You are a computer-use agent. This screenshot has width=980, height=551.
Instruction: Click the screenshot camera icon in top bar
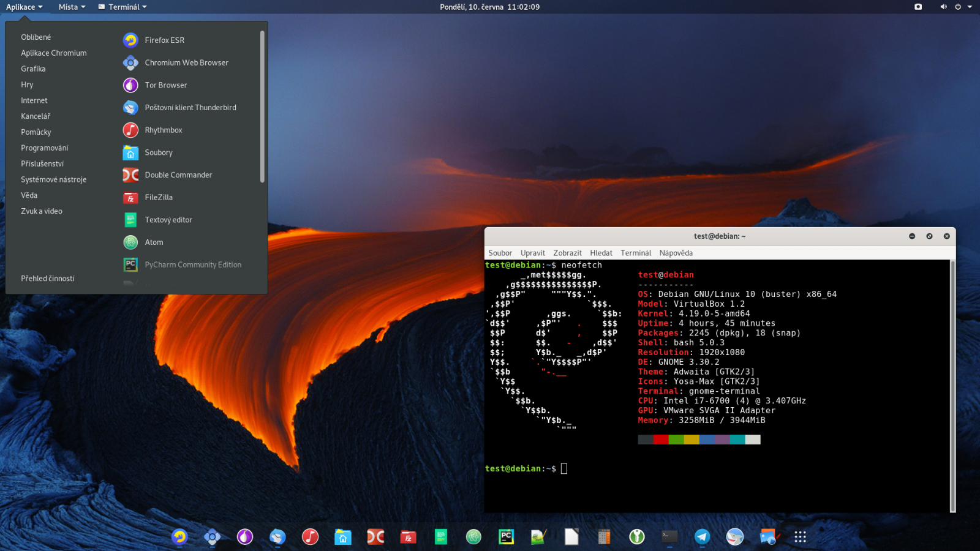918,7
